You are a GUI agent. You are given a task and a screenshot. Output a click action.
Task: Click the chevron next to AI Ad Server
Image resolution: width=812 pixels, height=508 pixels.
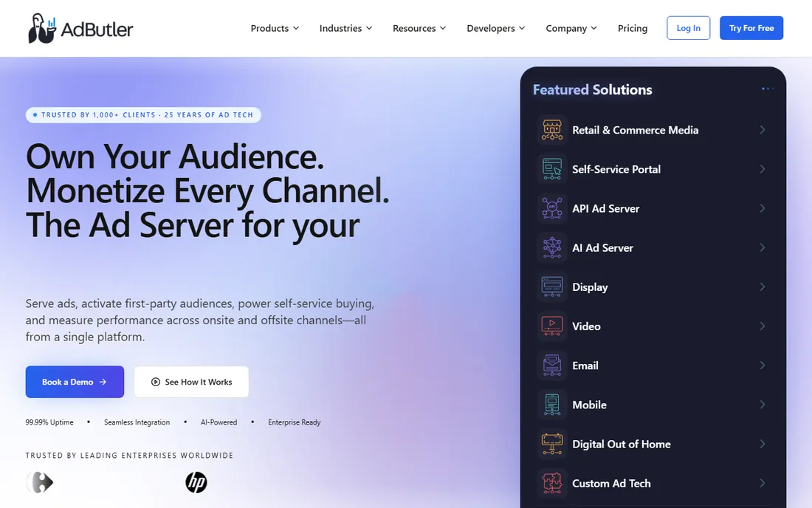[x=763, y=247]
